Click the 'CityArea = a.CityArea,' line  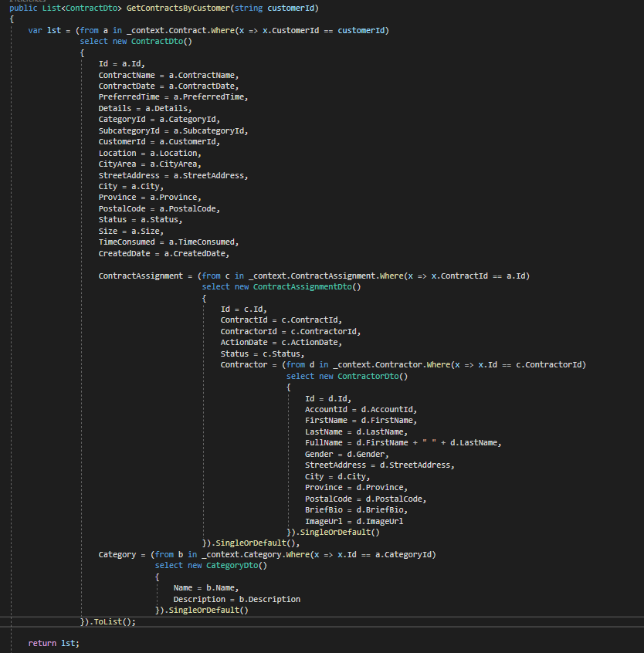click(x=150, y=164)
